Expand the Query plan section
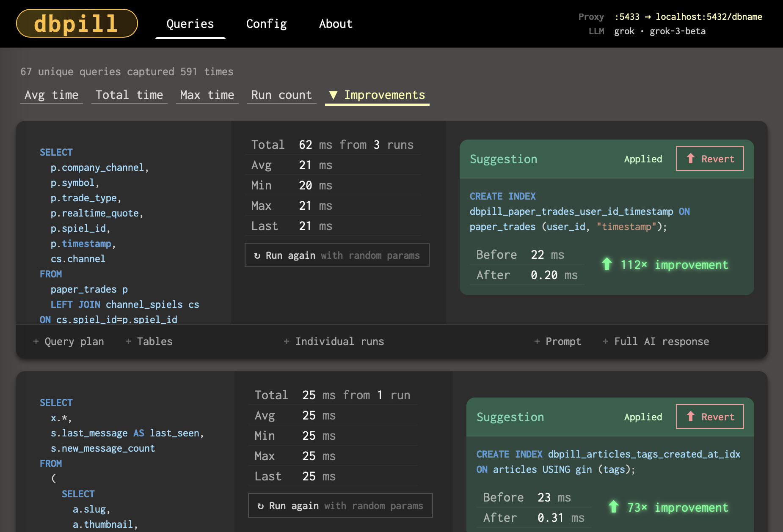The image size is (783, 532). (69, 341)
